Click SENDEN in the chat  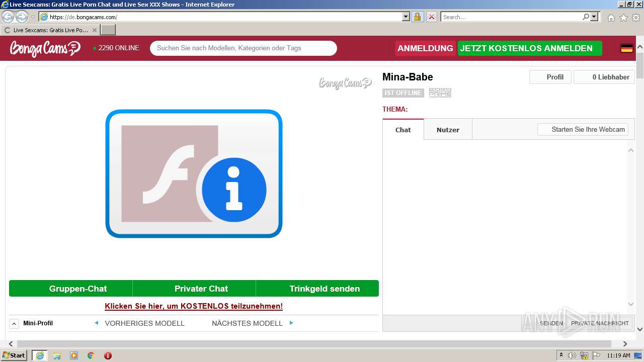[x=551, y=323]
